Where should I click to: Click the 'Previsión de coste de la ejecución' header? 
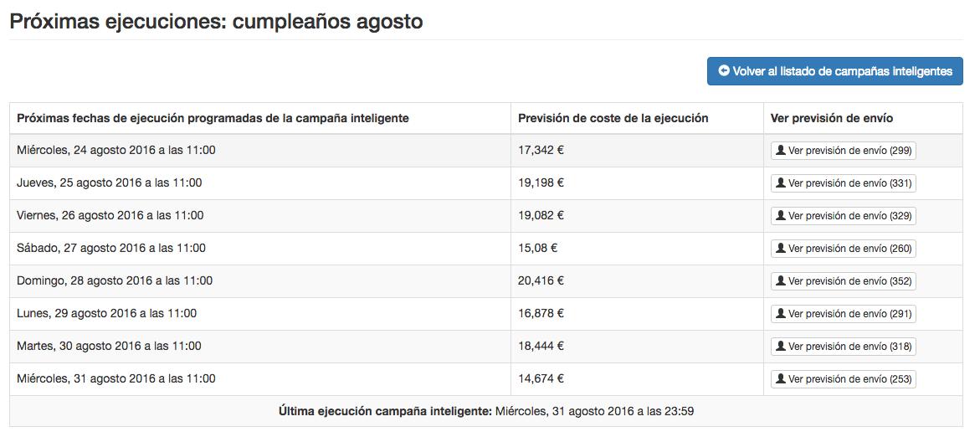[x=613, y=118]
